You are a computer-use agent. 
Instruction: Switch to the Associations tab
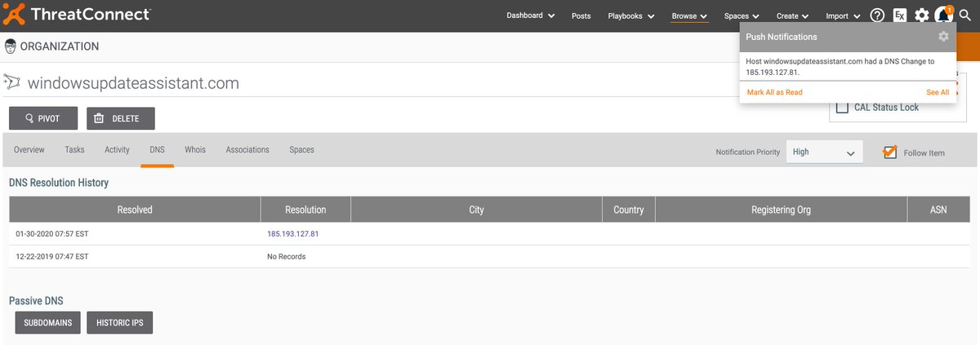(x=247, y=150)
